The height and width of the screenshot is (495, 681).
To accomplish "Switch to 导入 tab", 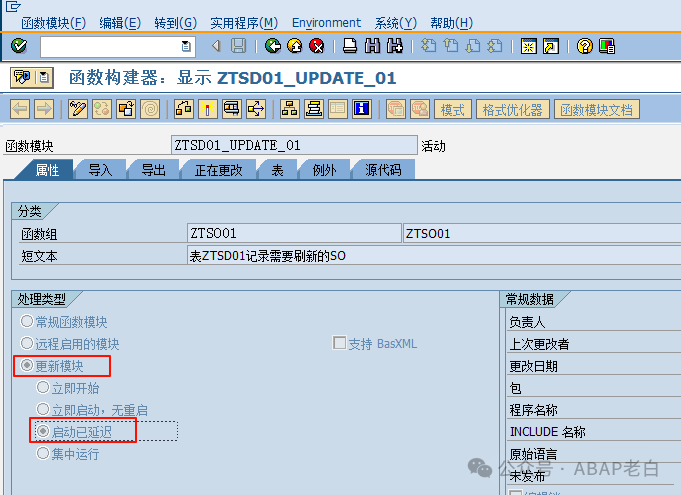I will [x=100, y=170].
